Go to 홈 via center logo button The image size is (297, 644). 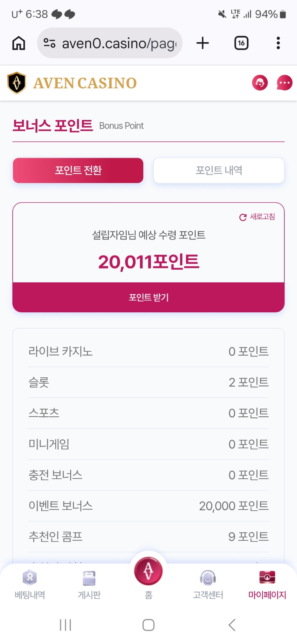pyautogui.click(x=148, y=572)
